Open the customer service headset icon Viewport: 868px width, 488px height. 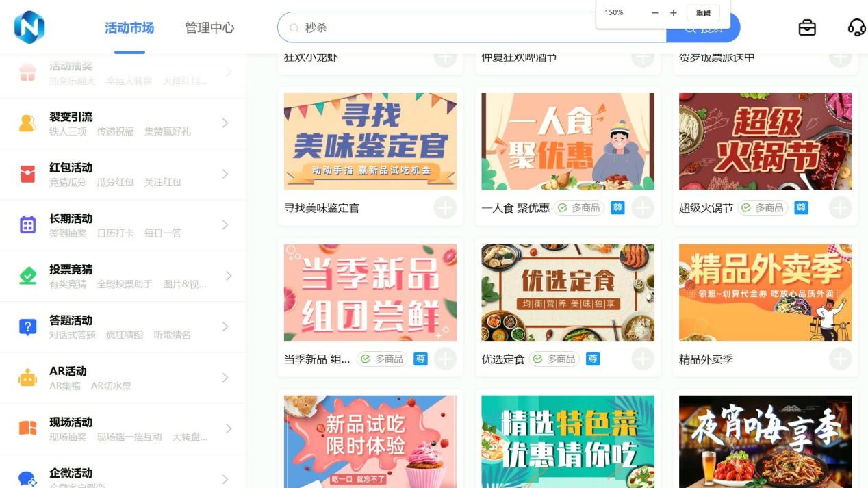(856, 27)
